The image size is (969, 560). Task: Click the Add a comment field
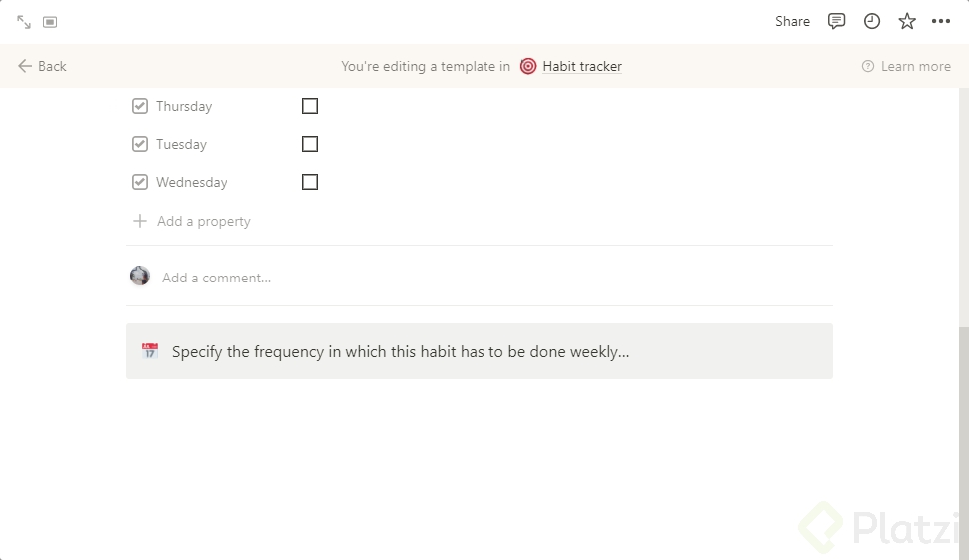[x=216, y=278]
